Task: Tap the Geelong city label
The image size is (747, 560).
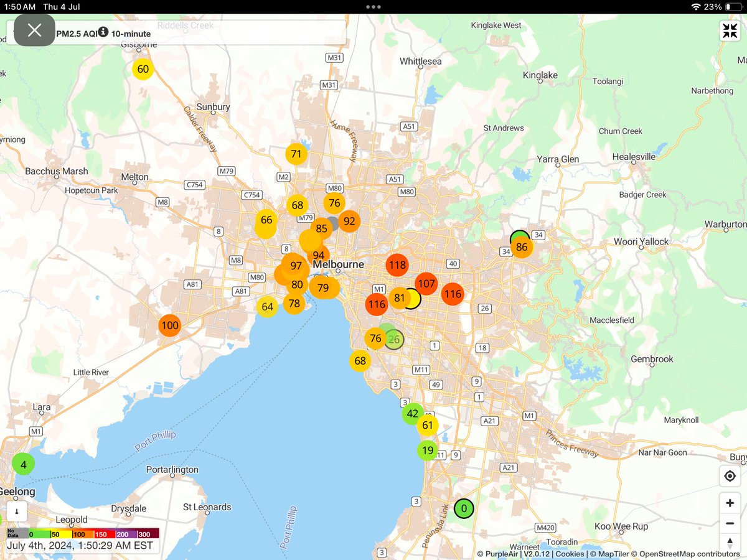Action: coord(17,492)
